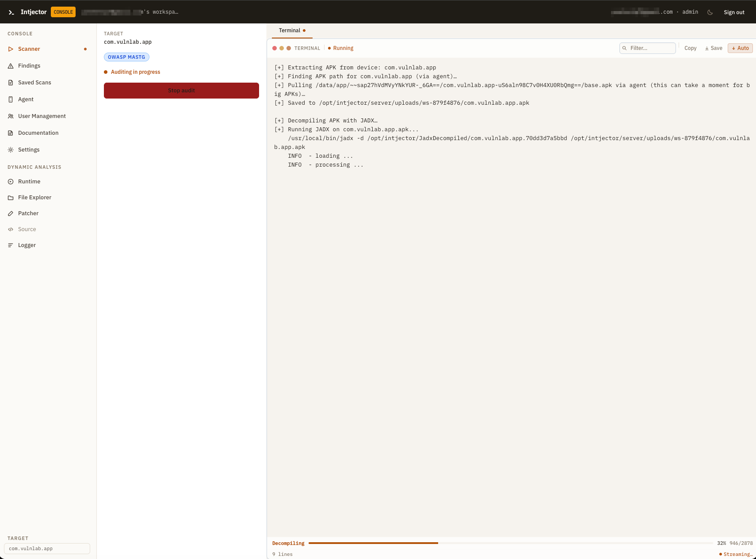Open Patcher pencil icon

coord(11,213)
